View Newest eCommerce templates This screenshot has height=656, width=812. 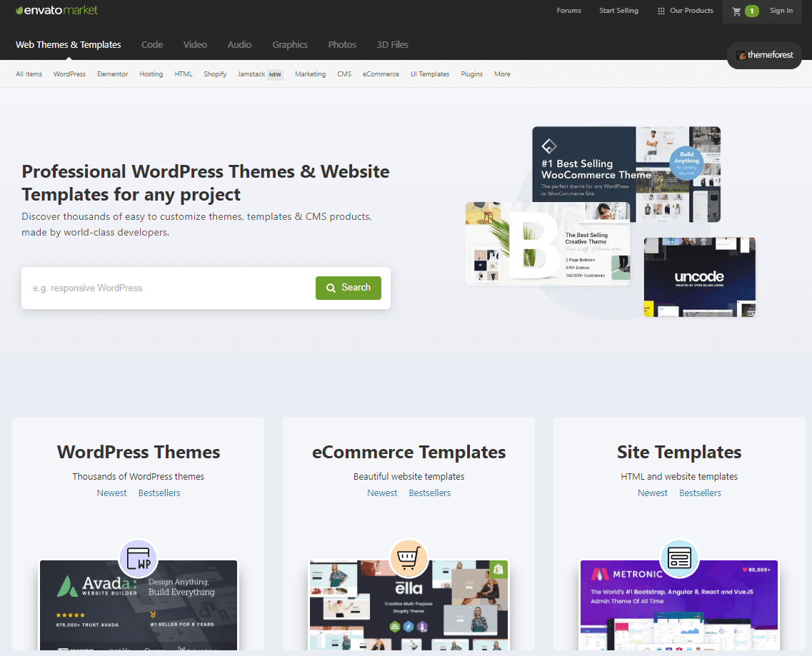point(382,493)
